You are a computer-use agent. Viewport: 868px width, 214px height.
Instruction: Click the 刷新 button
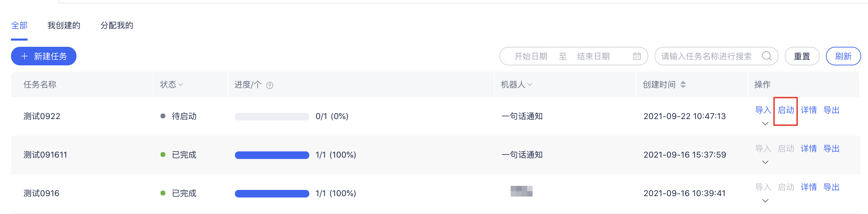(843, 56)
